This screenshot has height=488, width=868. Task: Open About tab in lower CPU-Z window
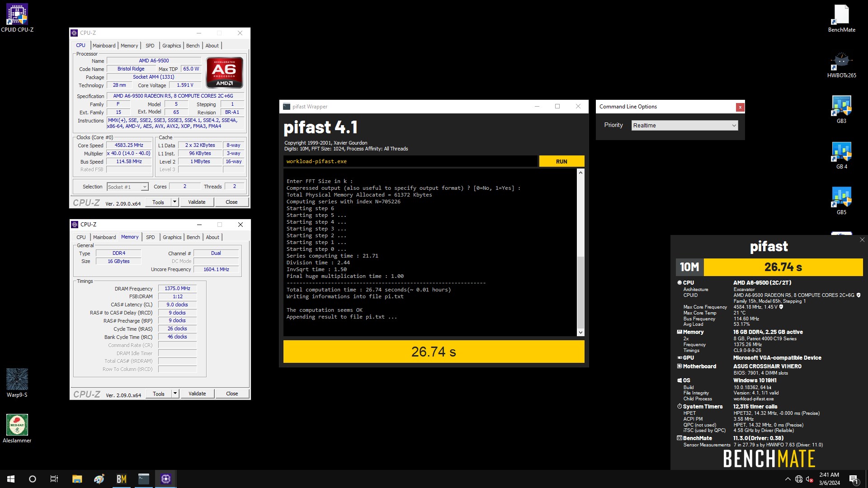[x=212, y=237]
